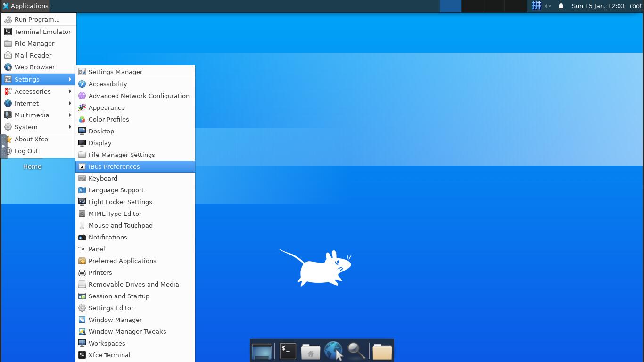Screen dimensions: 644x362
Task: Launch Terminal Emulator from menu
Action: tap(39, 32)
